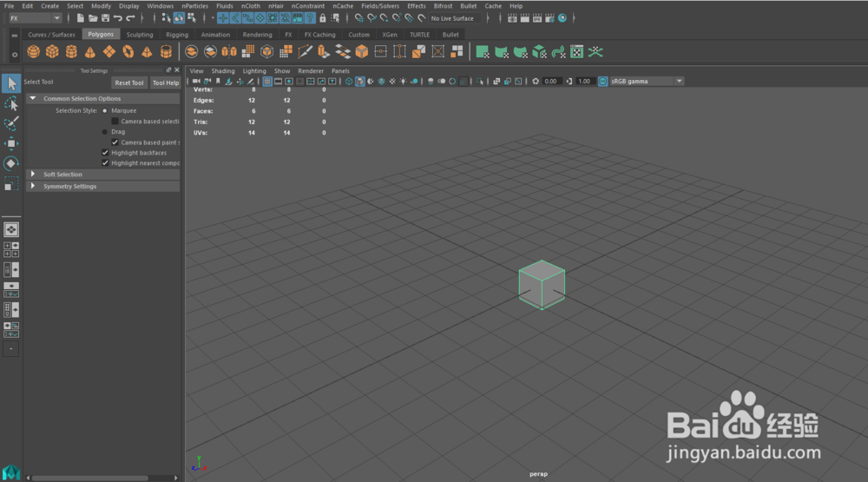Click the planar UV mapping shelf icon
868x482 pixels.
coord(482,52)
